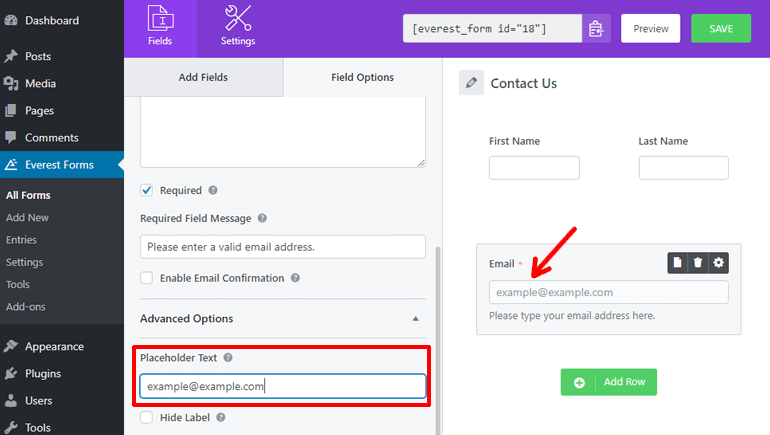Open Email field settings gear icon
Viewport: 770px width, 435px height.
[719, 263]
